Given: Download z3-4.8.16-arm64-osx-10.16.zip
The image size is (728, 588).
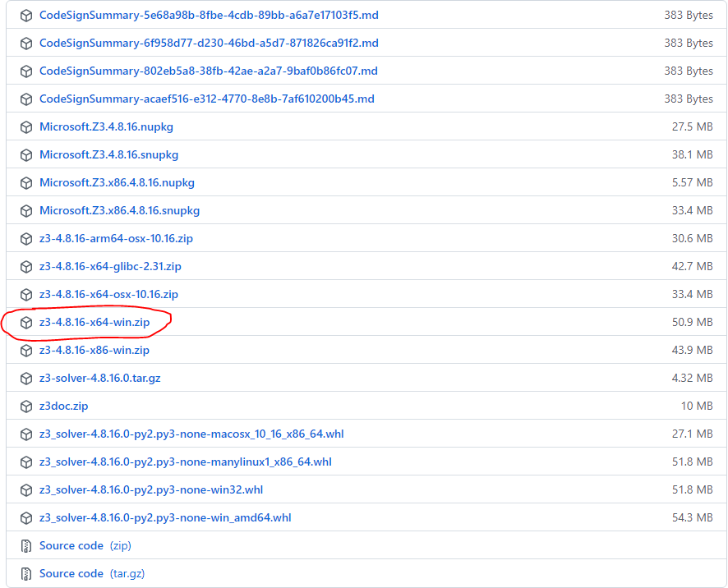Looking at the screenshot, I should (x=116, y=238).
